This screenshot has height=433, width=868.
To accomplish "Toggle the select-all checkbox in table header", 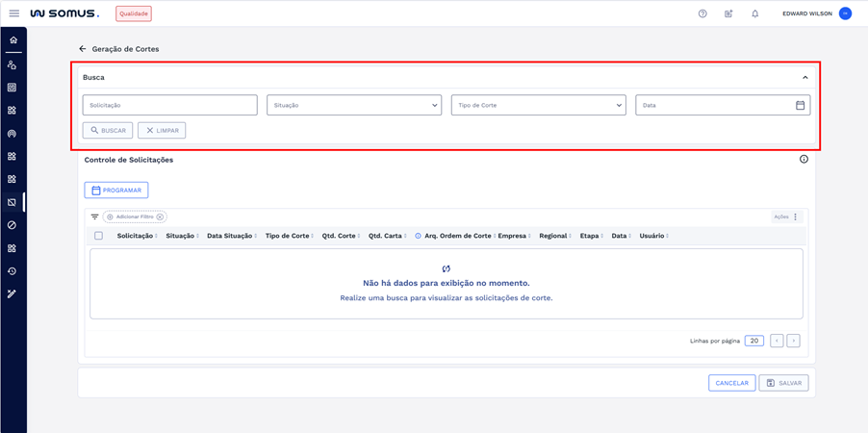I will pyautogui.click(x=98, y=236).
